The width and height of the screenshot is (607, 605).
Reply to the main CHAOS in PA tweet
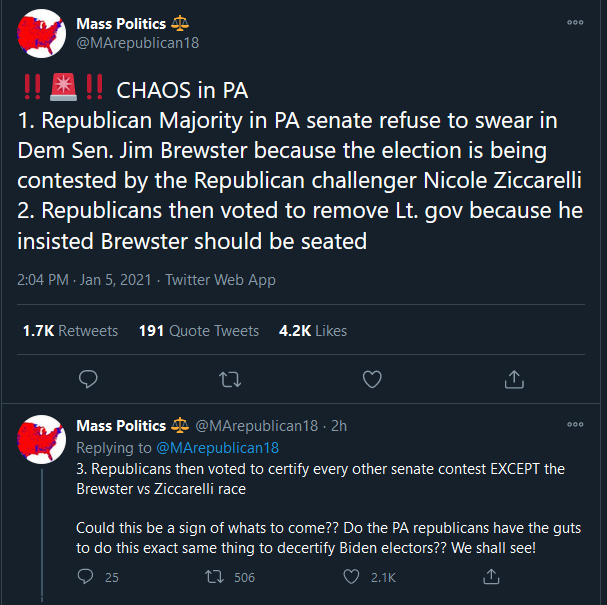88,379
